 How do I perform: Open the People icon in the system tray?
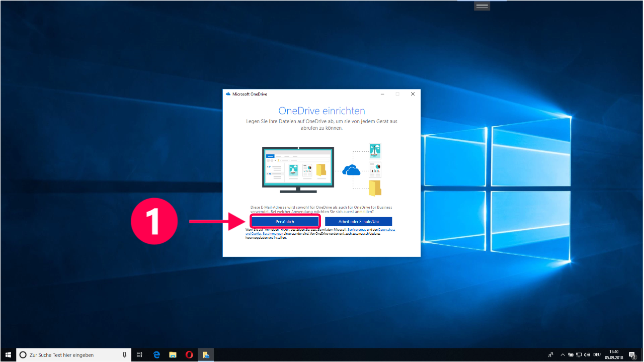tap(551, 355)
